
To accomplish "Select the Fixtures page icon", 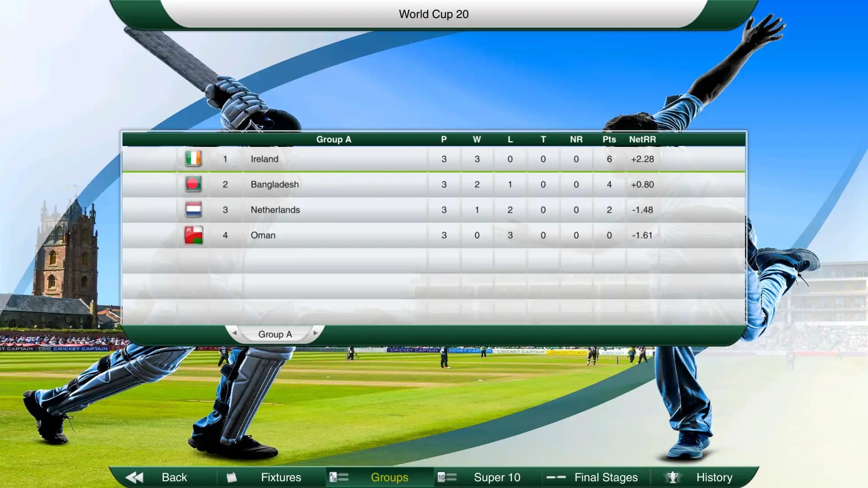I will [231, 477].
